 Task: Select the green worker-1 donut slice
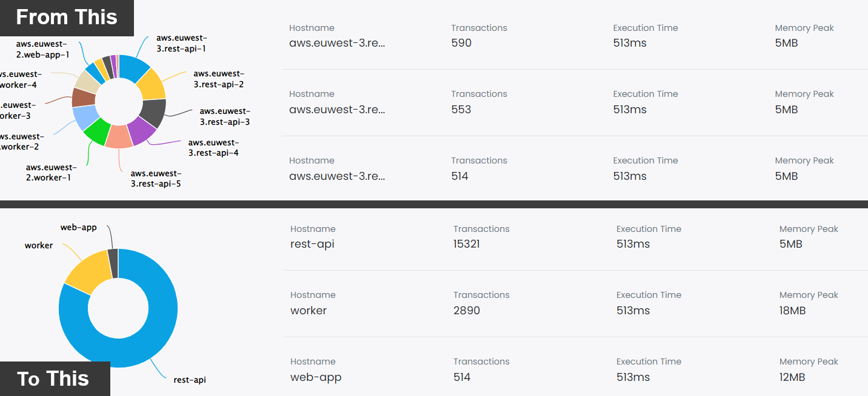pyautogui.click(x=96, y=131)
